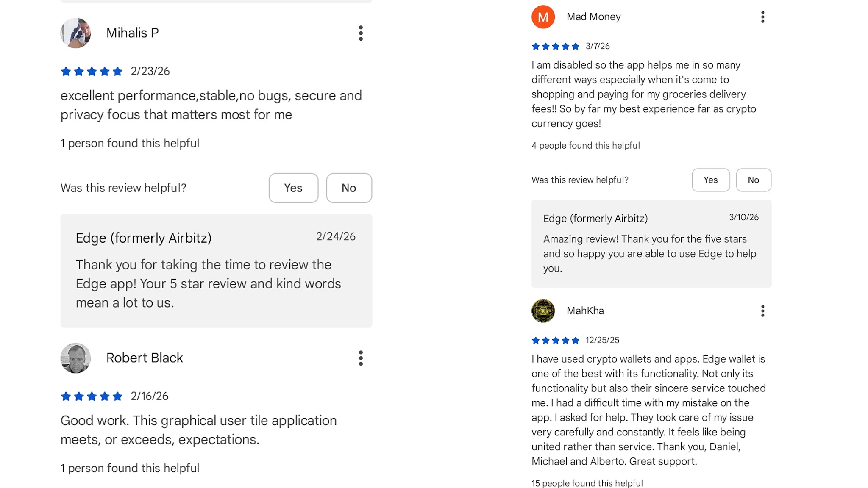Vote Yes on Mad Money's review
This screenshot has width=868, height=488.
point(711,180)
